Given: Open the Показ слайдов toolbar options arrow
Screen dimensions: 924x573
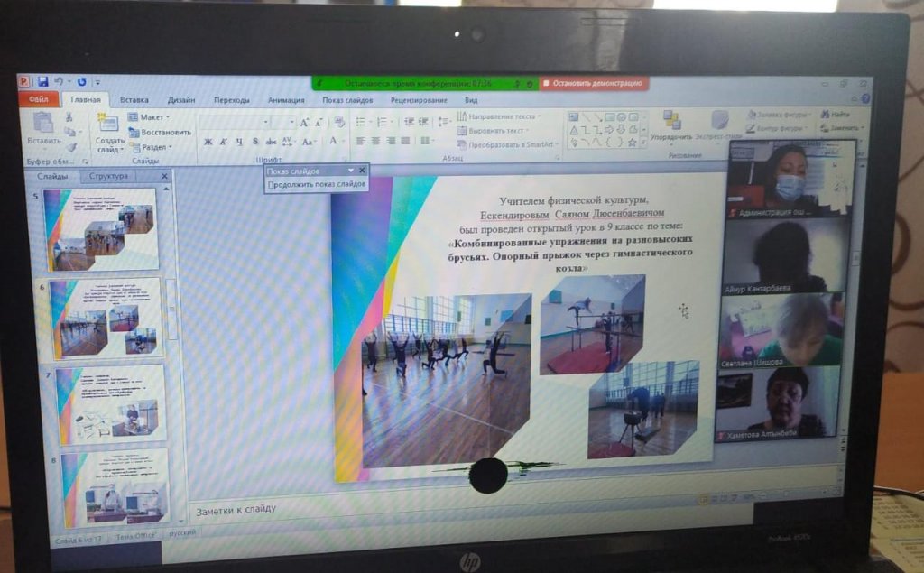Looking at the screenshot, I should pos(351,171).
